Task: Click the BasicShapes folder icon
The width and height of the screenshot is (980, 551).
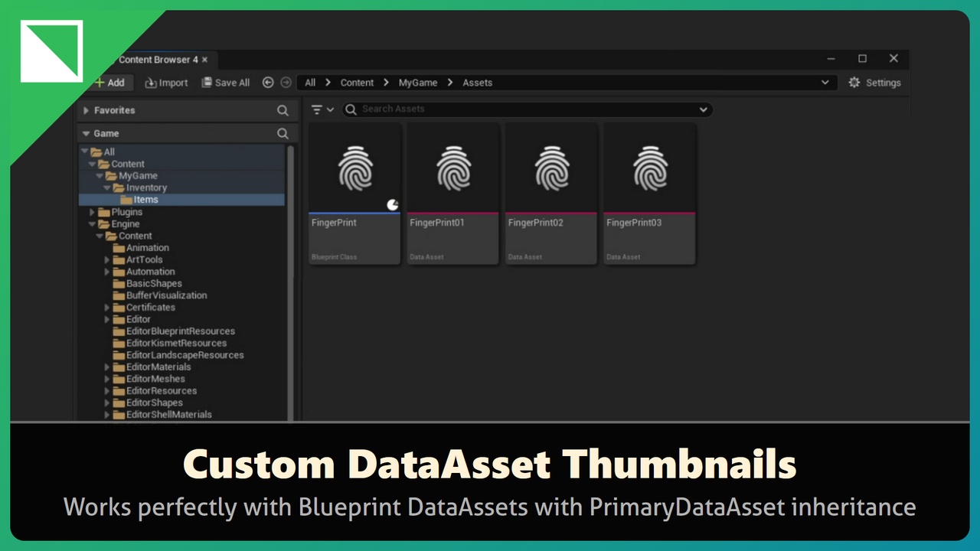Action: (119, 284)
